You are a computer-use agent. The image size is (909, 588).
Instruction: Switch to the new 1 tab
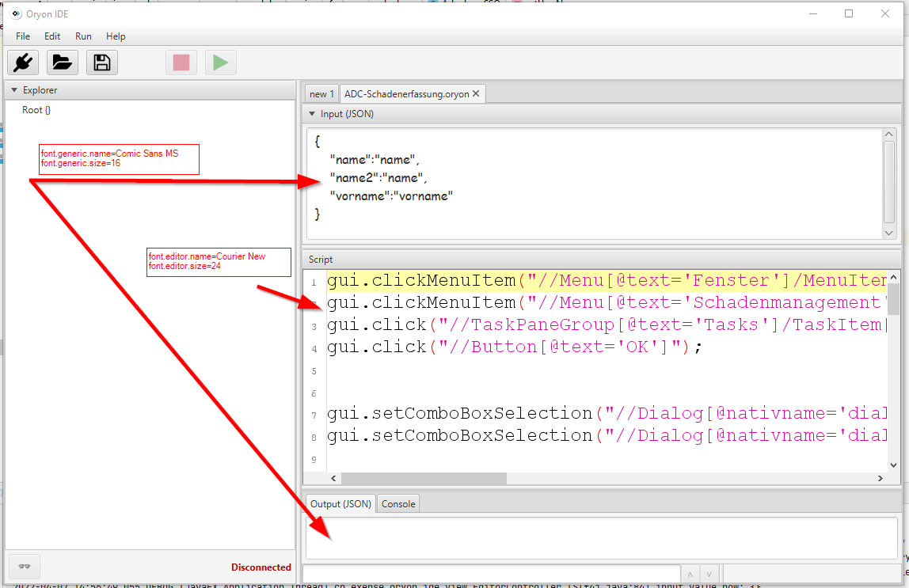pyautogui.click(x=321, y=93)
